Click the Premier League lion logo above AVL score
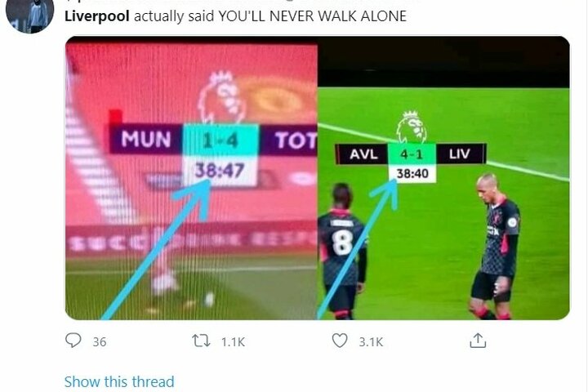This screenshot has width=588, height=392. point(412,127)
